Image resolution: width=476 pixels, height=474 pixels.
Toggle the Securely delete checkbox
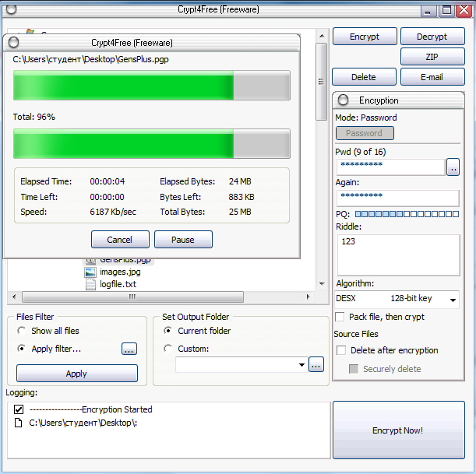coord(354,369)
